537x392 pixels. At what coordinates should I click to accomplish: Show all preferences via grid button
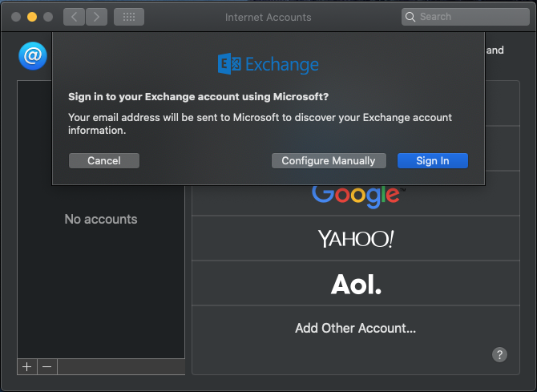click(129, 16)
